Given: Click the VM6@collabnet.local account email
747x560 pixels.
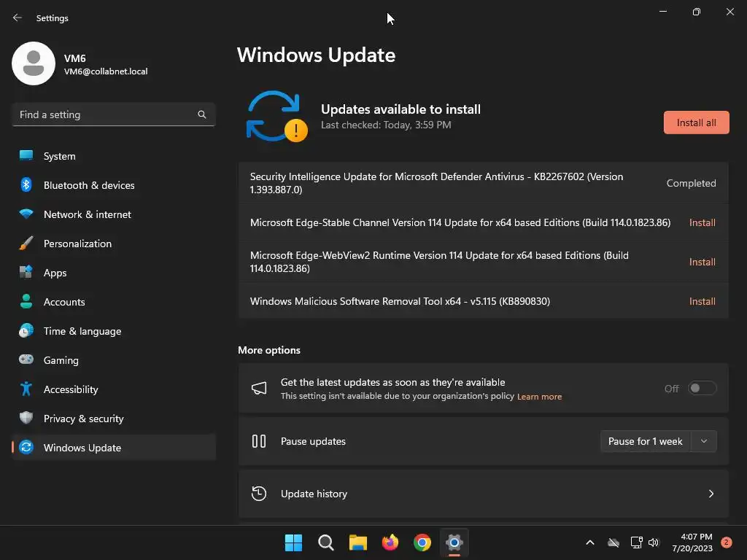Looking at the screenshot, I should coord(106,71).
